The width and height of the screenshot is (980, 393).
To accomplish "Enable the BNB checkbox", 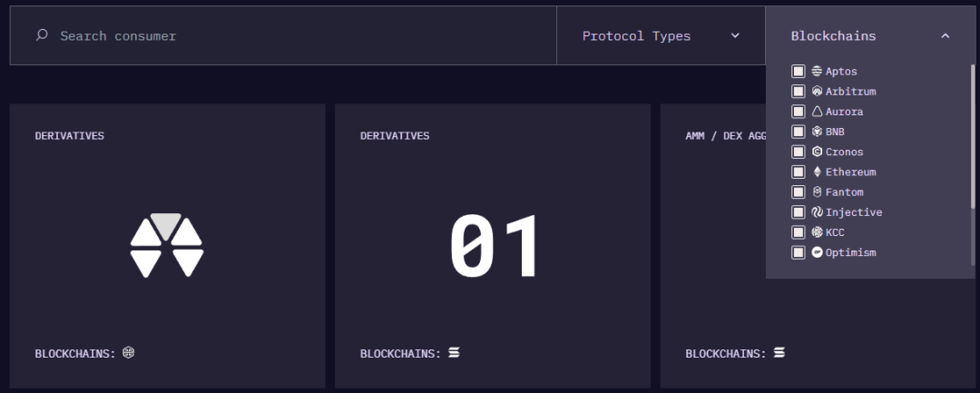I will pos(799,132).
